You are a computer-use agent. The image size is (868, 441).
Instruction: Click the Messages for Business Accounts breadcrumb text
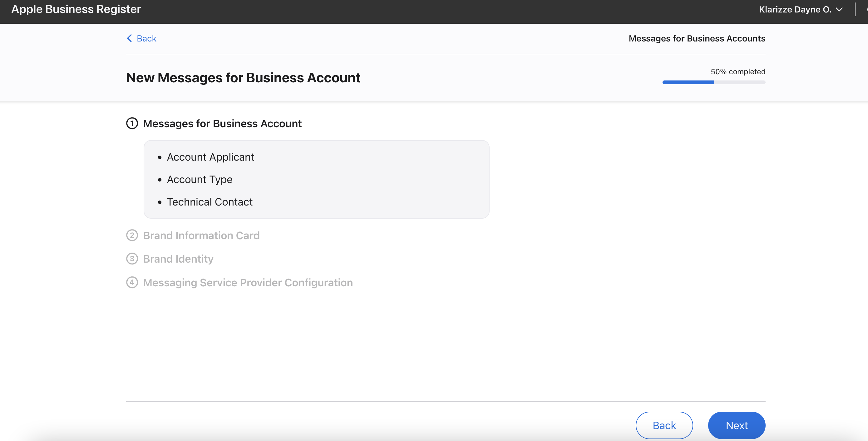coord(697,38)
